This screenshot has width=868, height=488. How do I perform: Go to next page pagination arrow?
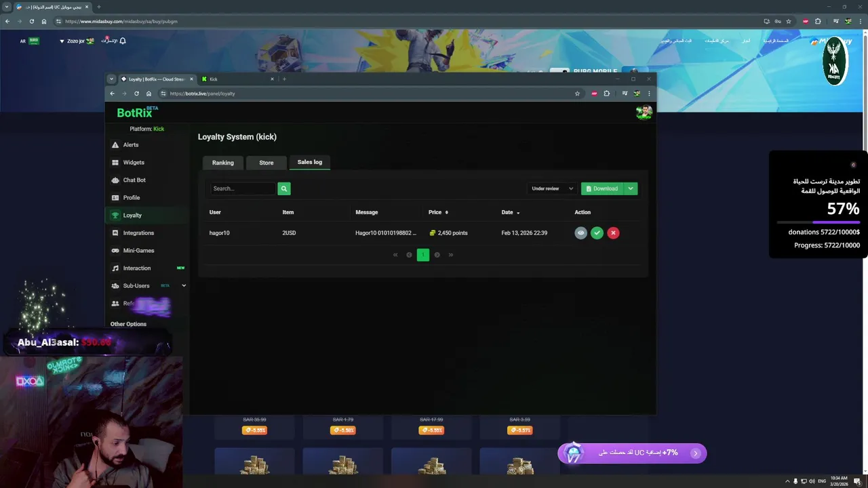(x=437, y=255)
